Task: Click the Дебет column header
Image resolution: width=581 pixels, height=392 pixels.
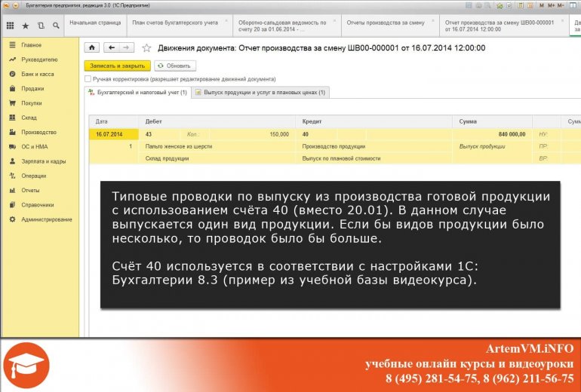Action: 217,121
